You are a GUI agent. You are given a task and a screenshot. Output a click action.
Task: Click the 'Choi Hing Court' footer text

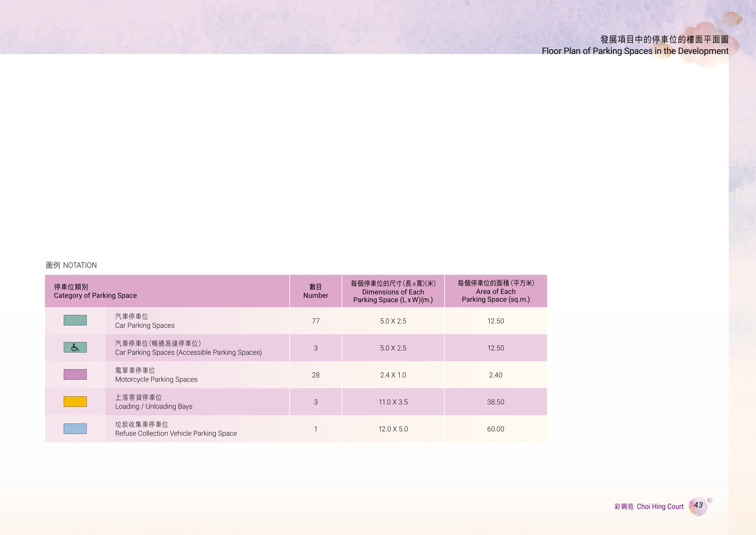click(x=660, y=507)
